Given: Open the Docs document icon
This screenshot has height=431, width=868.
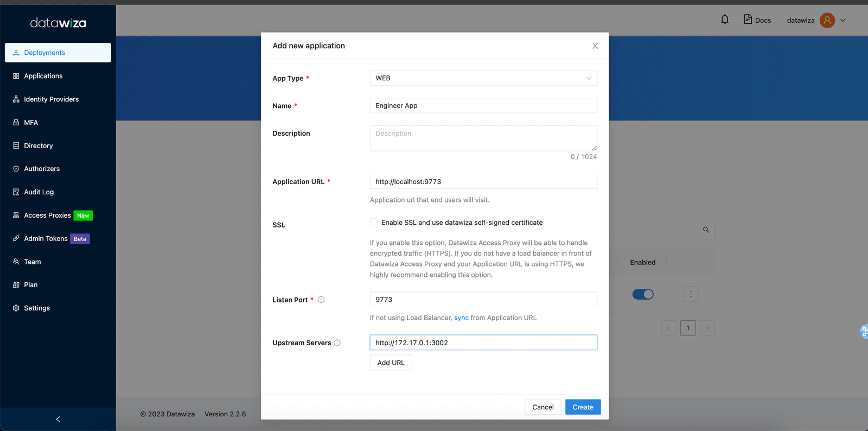Looking at the screenshot, I should 748,20.
